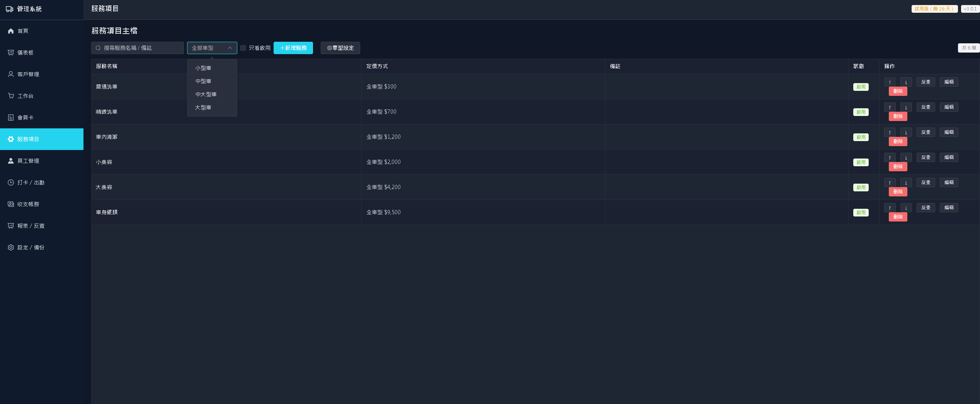Screen dimensions: 980x404
Task: Move 小美容 up with the up arrow
Action: (x=890, y=157)
